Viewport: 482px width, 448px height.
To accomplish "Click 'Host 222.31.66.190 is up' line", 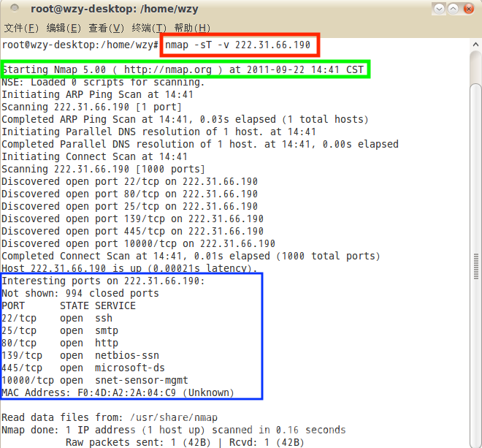I will pos(129,268).
